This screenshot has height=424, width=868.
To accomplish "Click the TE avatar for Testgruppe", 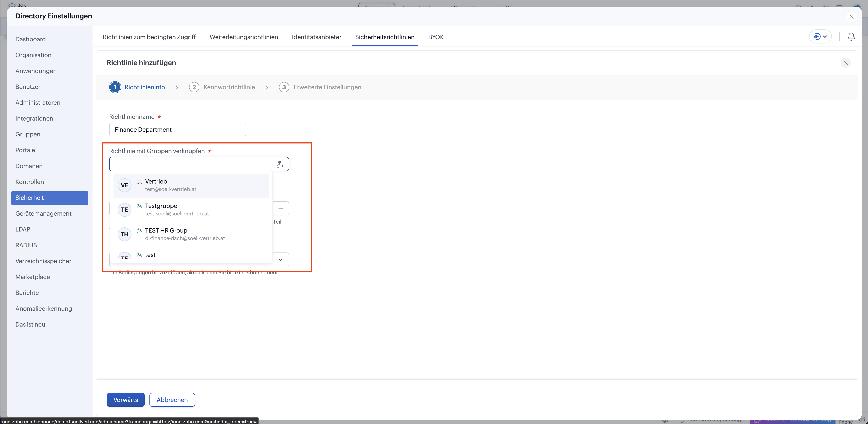I will point(124,210).
